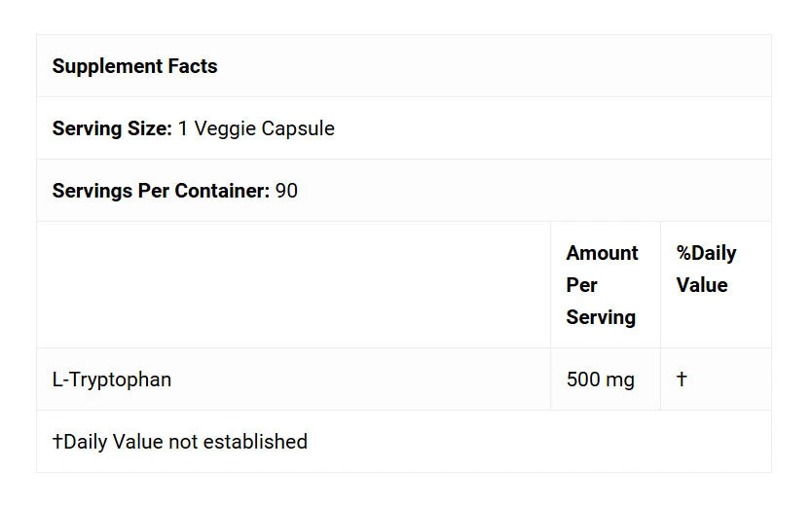Click the word Veggie in serving size

[x=225, y=128]
